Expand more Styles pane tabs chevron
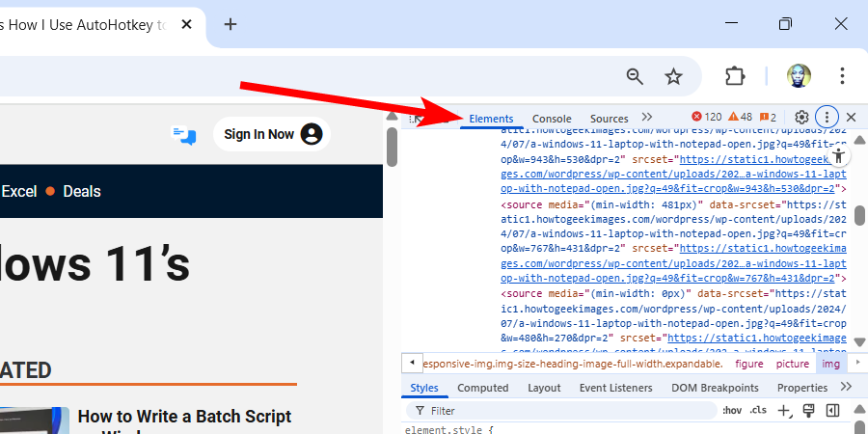 tap(846, 387)
